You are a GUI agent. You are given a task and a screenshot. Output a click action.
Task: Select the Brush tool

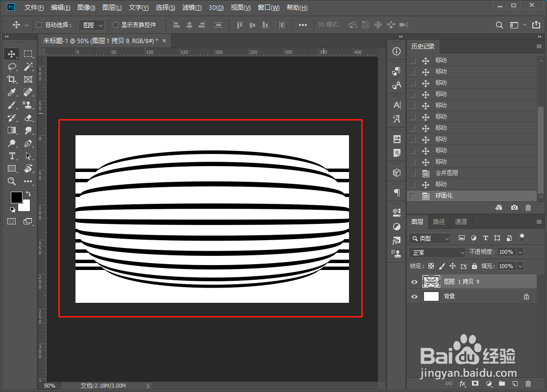pos(12,105)
